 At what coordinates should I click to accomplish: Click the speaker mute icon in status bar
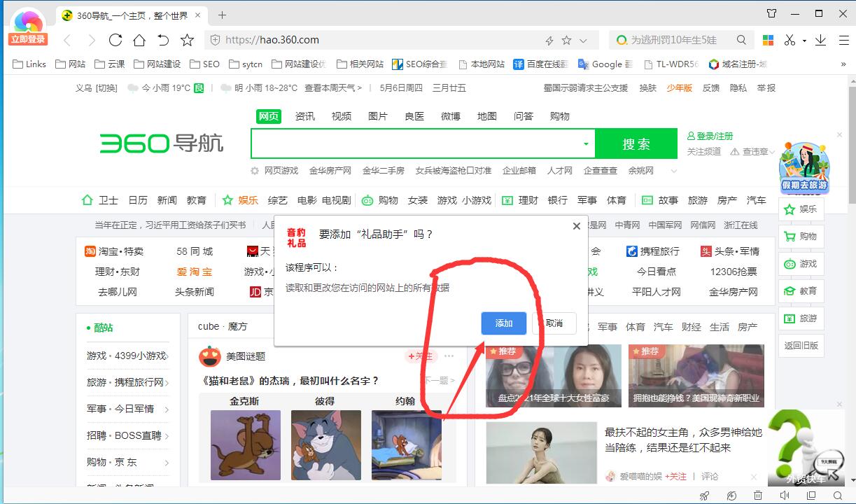[785, 496]
